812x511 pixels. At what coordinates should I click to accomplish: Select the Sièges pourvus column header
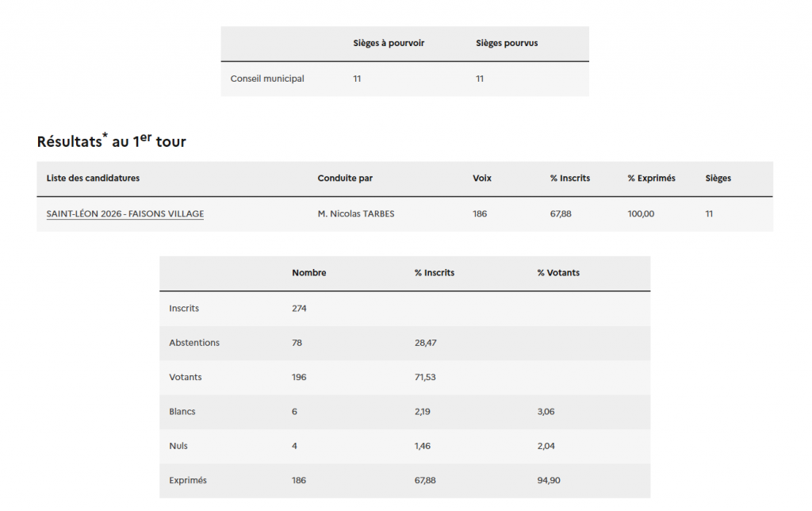coord(507,43)
